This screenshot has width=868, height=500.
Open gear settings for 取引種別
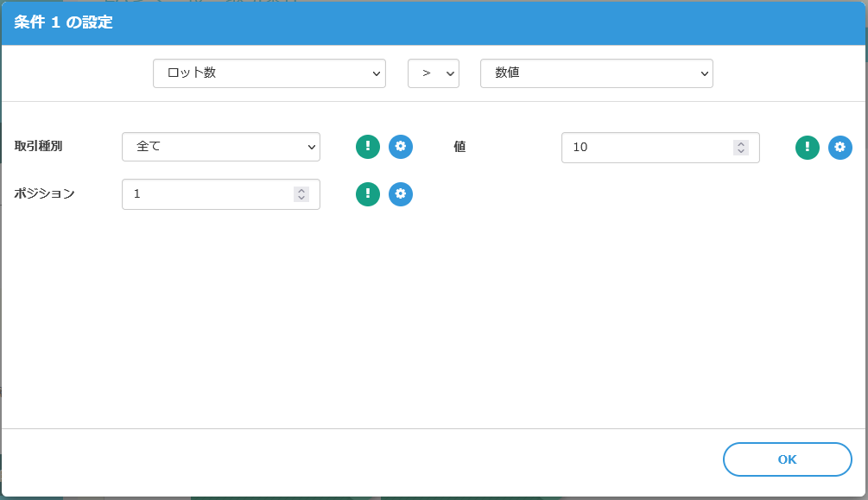401,147
